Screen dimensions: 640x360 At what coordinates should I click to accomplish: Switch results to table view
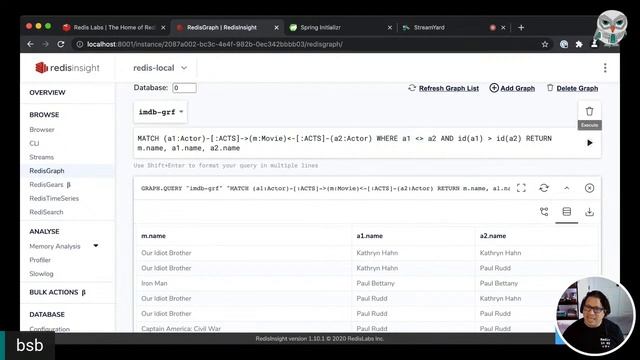[x=567, y=212]
